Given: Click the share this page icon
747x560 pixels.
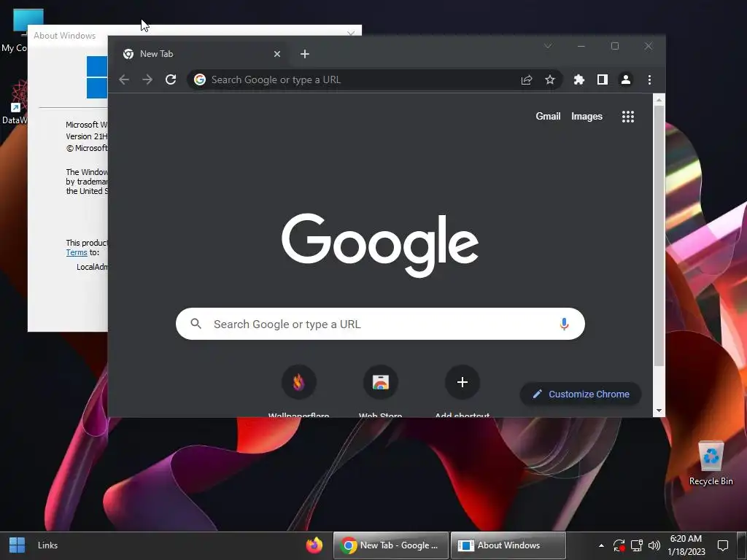Looking at the screenshot, I should 527,80.
